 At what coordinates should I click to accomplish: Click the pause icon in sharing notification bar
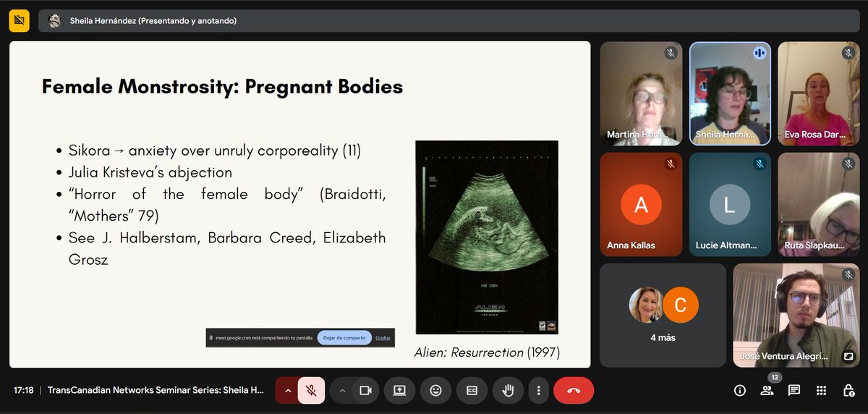(x=211, y=338)
